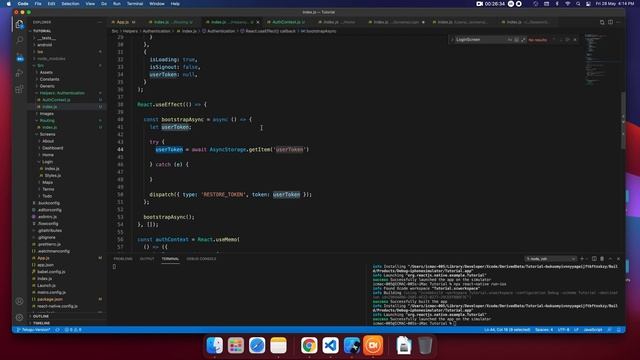This screenshot has height=360, width=640.
Task: Open the Terminal menu in menu bar
Action: [x=135, y=4]
